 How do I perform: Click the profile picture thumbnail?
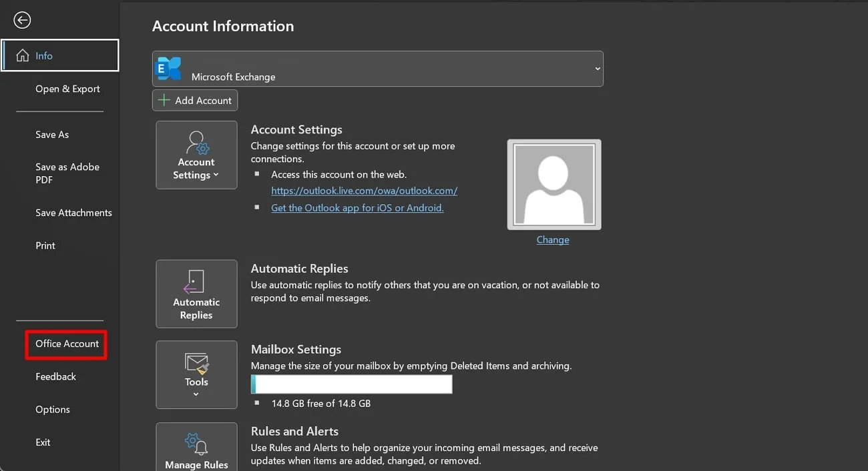click(554, 184)
